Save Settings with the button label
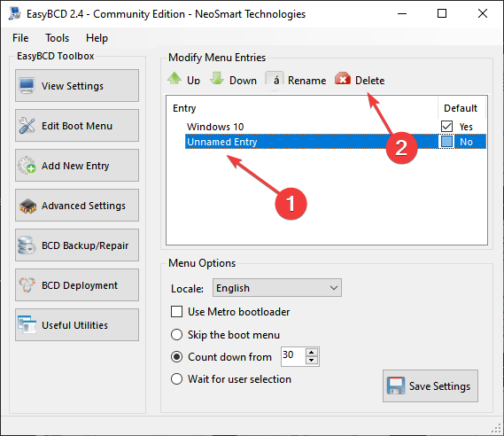Viewport: 504px width, 436px height. coord(439,385)
